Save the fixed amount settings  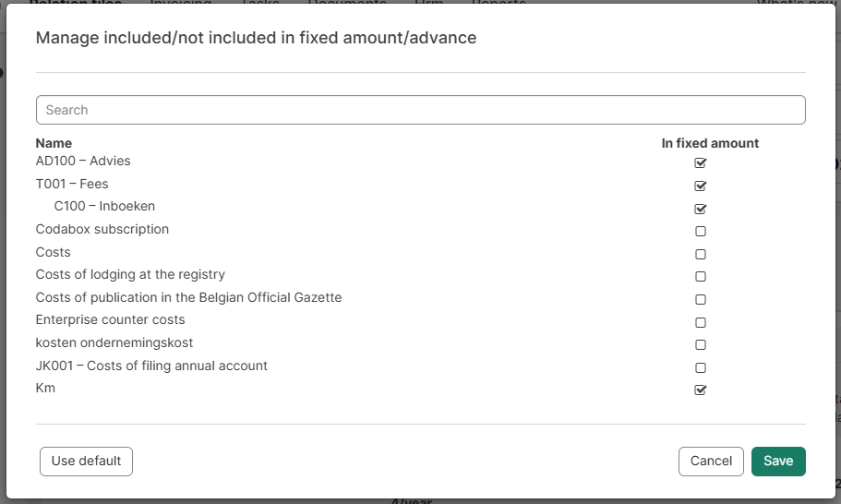(x=778, y=462)
